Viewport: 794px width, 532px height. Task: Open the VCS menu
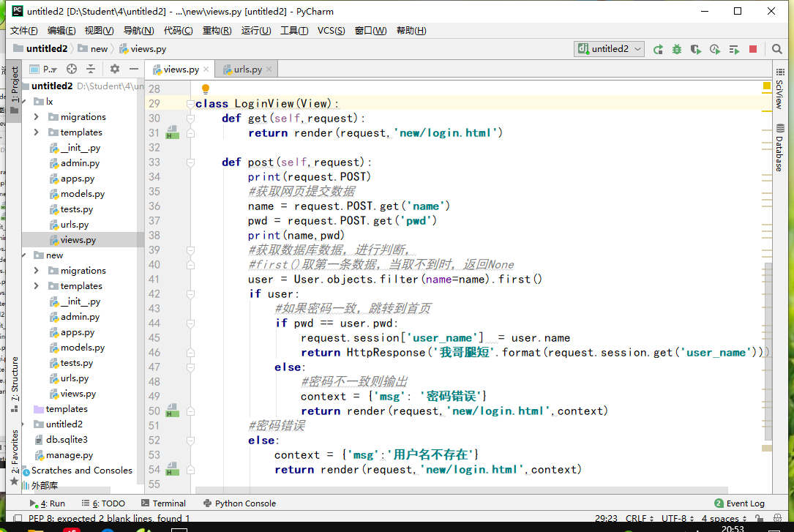coord(331,30)
